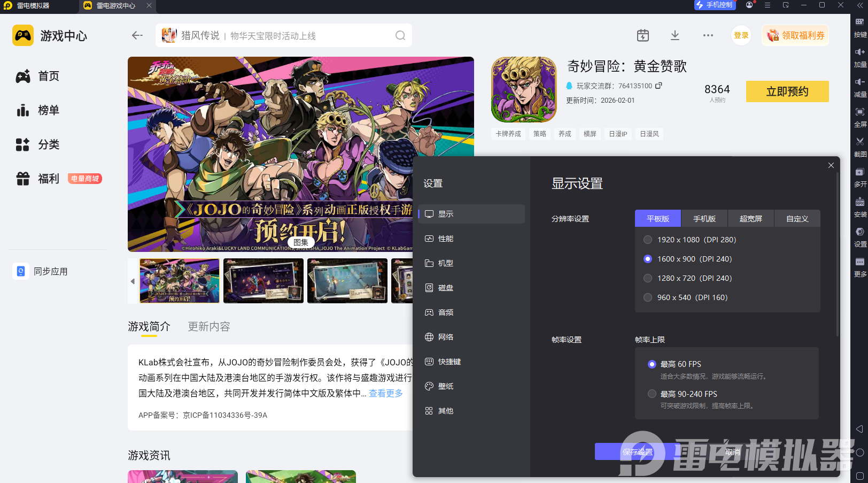Select the 1920 x 1080 resolution
Image resolution: width=868 pixels, height=483 pixels.
coord(648,240)
